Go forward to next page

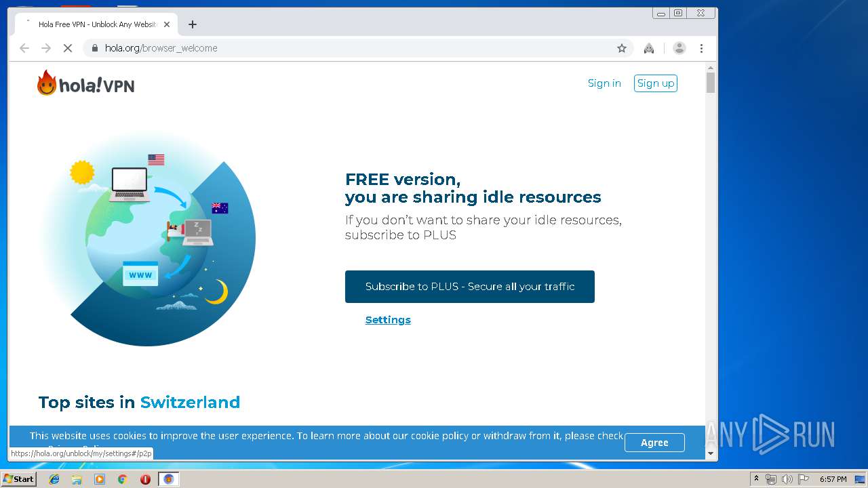[46, 48]
